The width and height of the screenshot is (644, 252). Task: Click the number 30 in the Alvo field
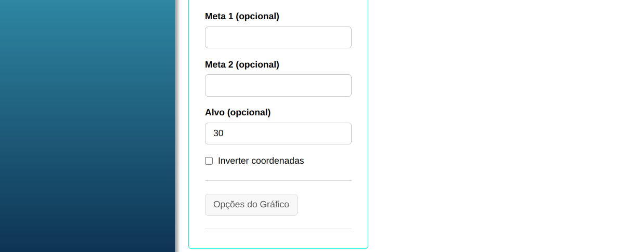pos(218,134)
